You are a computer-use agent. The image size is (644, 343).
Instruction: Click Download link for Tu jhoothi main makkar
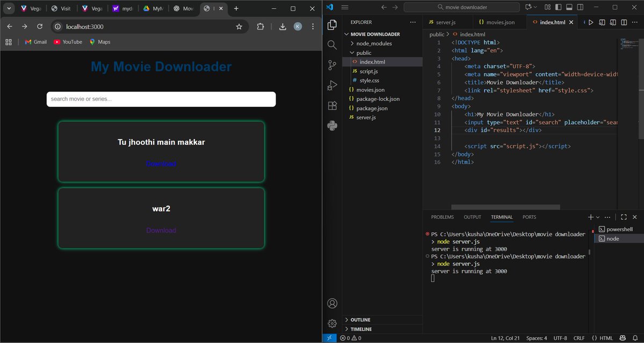click(x=161, y=164)
